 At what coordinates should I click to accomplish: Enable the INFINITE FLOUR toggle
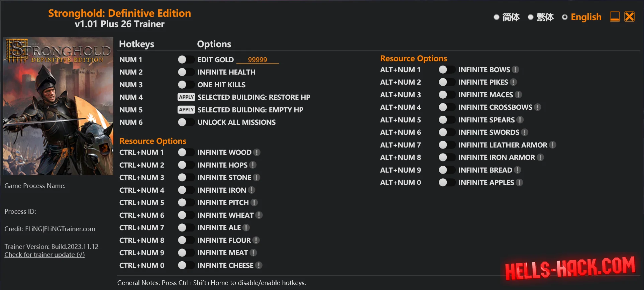pyautogui.click(x=186, y=240)
